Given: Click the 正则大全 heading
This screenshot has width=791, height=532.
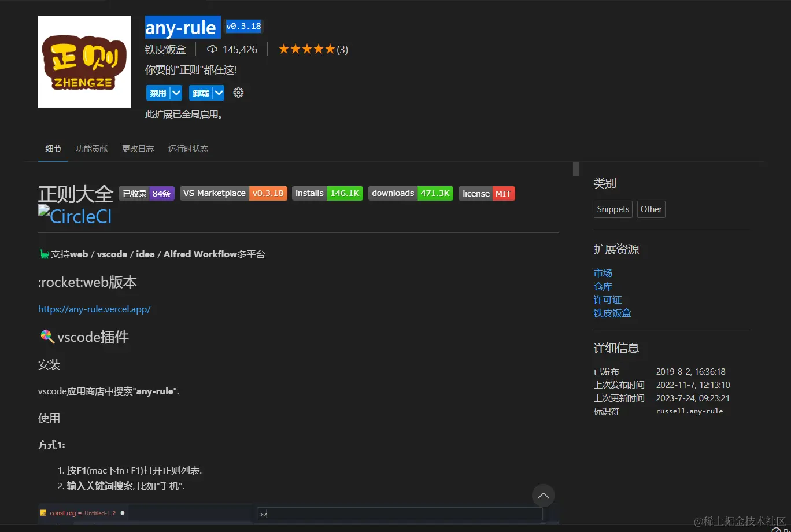Looking at the screenshot, I should [76, 194].
